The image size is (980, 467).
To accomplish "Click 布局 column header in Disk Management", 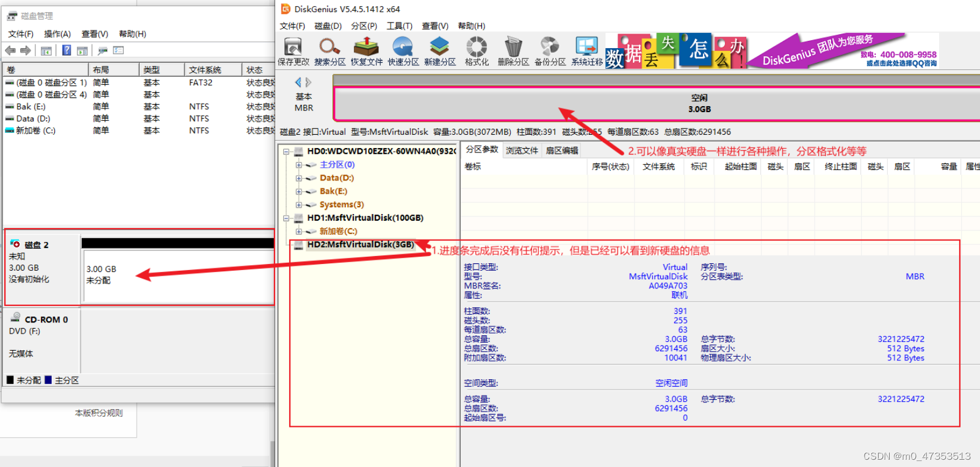I will [x=114, y=70].
